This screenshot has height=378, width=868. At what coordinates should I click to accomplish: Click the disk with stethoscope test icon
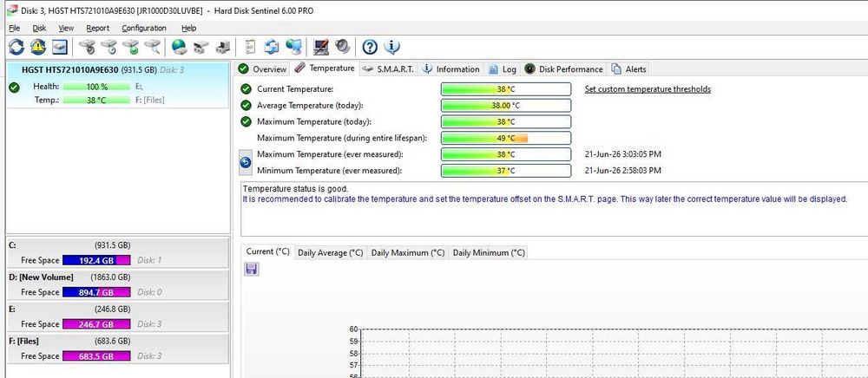click(x=86, y=47)
